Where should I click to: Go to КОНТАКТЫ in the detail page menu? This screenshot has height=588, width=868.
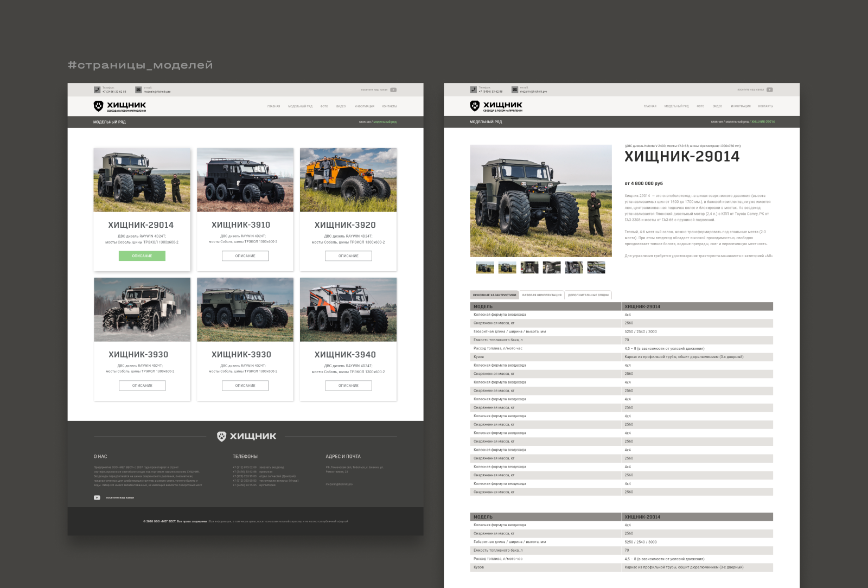[x=765, y=106]
